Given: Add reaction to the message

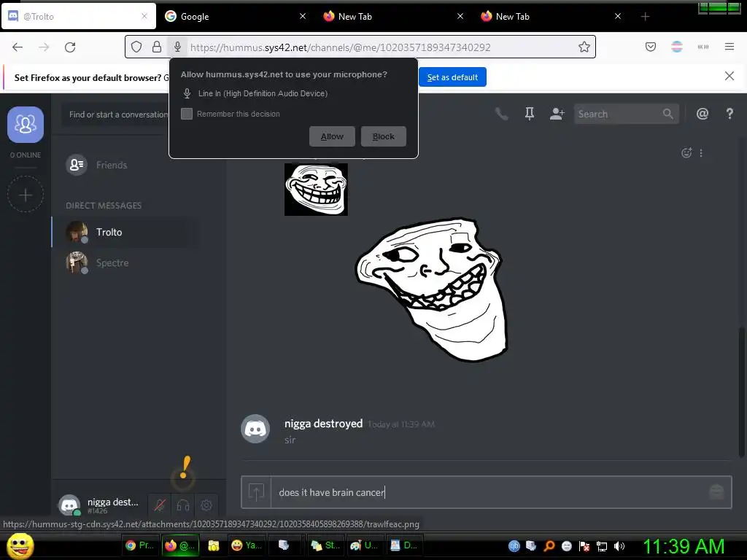Looking at the screenshot, I should coord(686,153).
